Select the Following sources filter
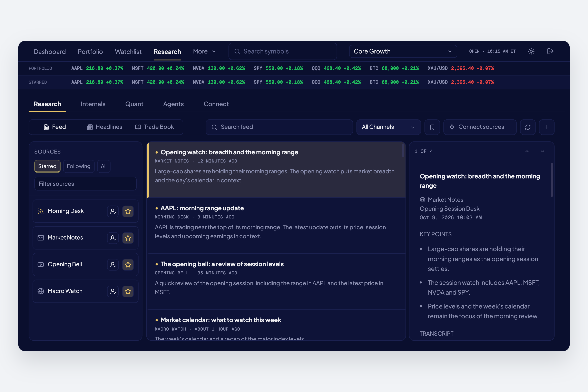The width and height of the screenshot is (588, 392). coord(78,166)
